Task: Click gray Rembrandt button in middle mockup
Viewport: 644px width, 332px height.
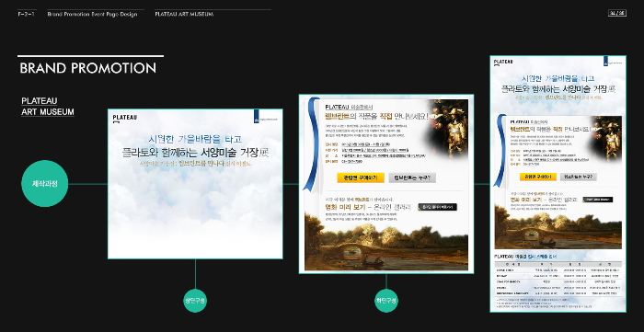Action: pos(412,177)
